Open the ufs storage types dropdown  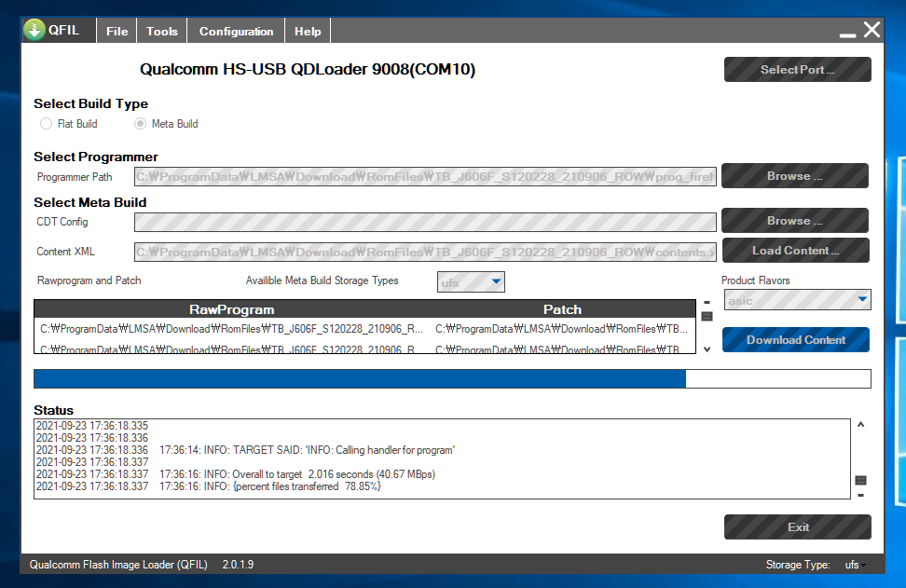point(471,281)
